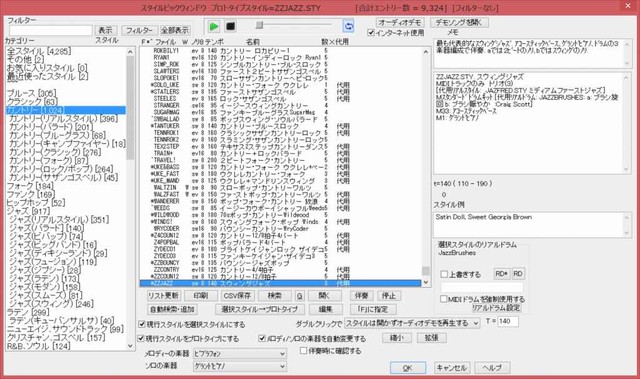Viewport: 640px width, 379px height.
Task: Click the デモソングを開く button
Action: click(x=459, y=22)
